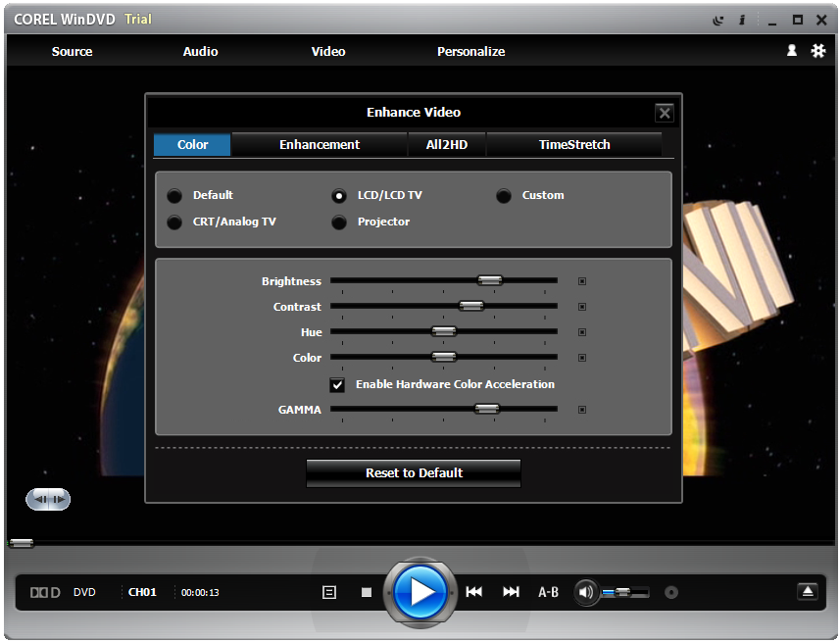Select the Custom color preset

point(504,196)
